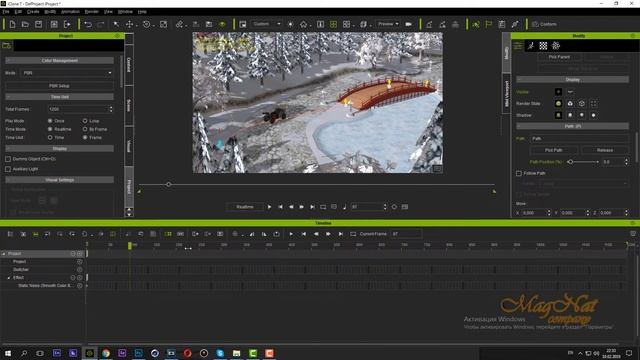Viewport: 640px width, 360px height.
Task: Click the green timeline playhead marker
Action: [x=130, y=246]
